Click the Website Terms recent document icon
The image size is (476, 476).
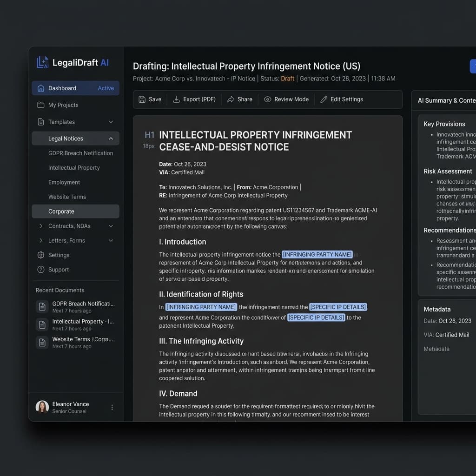(42, 343)
